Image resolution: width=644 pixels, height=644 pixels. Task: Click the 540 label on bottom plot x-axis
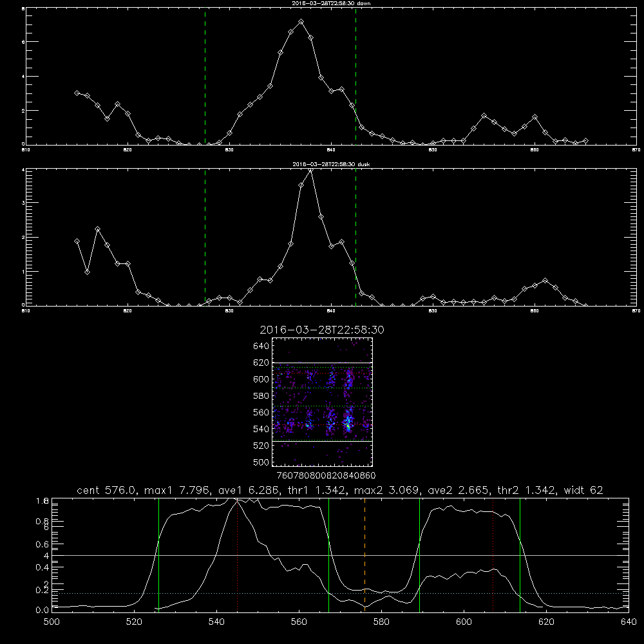[216, 622]
